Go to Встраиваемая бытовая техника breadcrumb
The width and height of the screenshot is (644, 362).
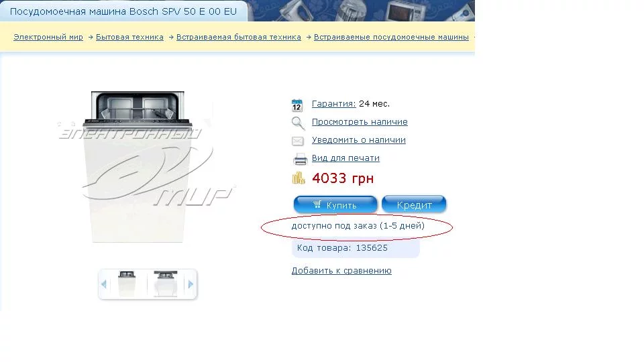(x=239, y=37)
